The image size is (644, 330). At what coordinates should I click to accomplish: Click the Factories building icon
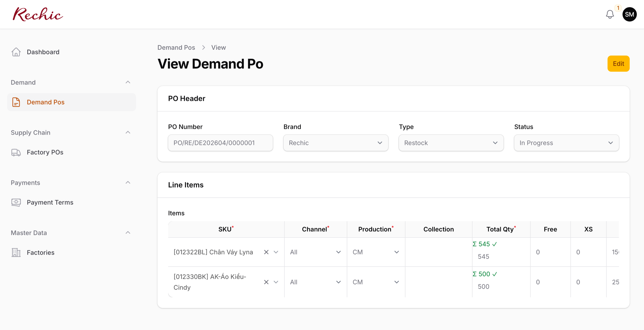point(16,253)
